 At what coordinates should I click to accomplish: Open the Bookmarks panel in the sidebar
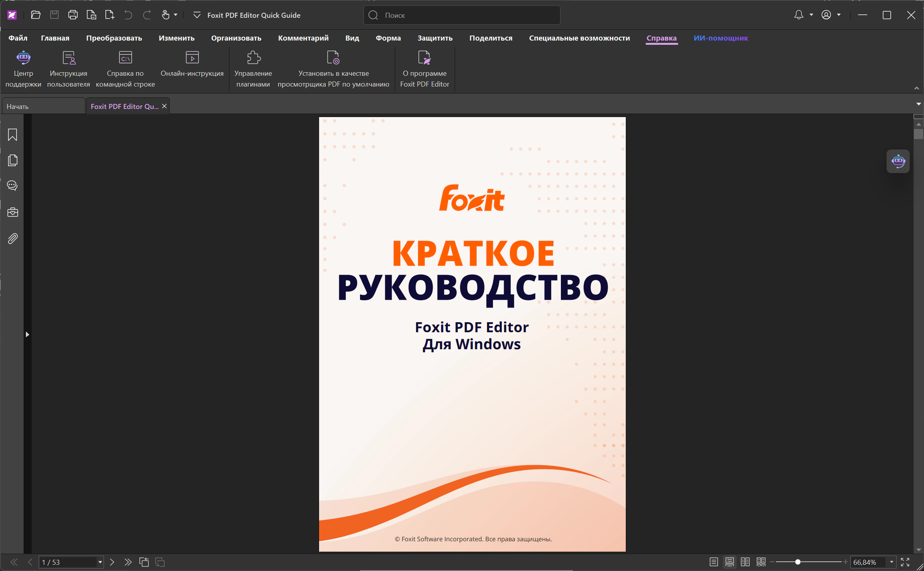[x=12, y=135]
